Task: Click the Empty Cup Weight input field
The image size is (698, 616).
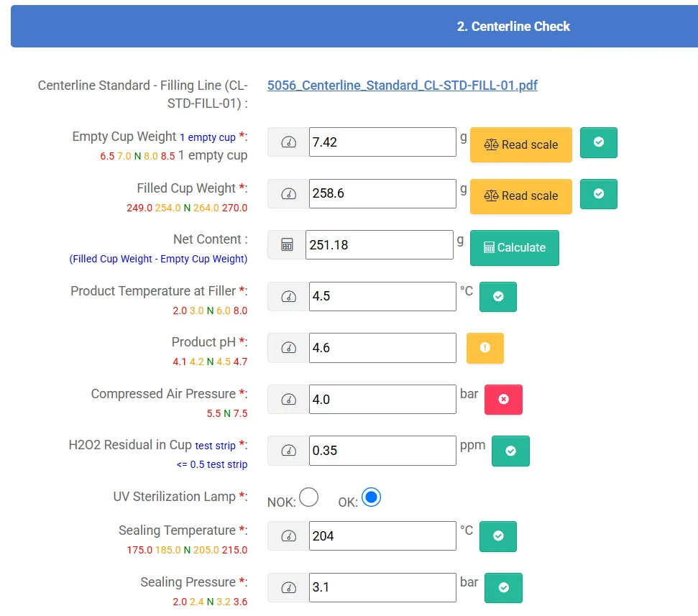Action: click(382, 142)
